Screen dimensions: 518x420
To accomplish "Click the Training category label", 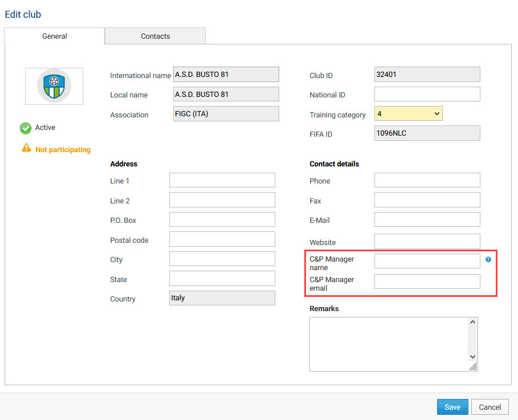I will [337, 115].
